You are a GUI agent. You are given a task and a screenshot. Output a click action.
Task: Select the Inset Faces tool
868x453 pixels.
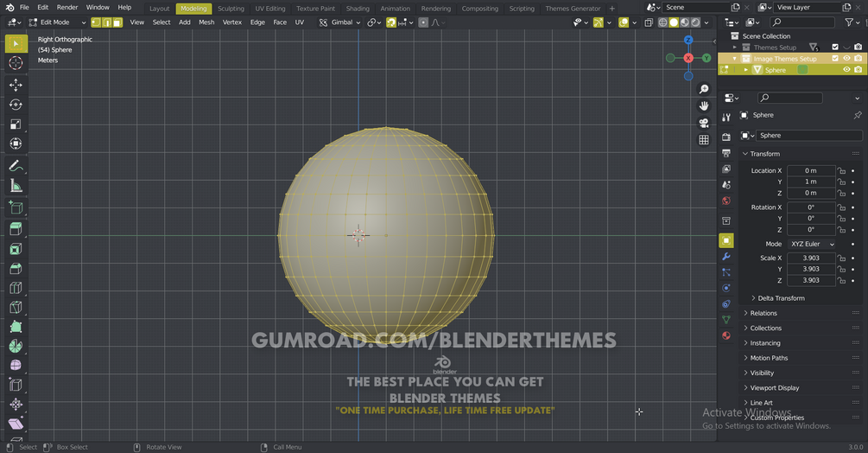point(16,249)
